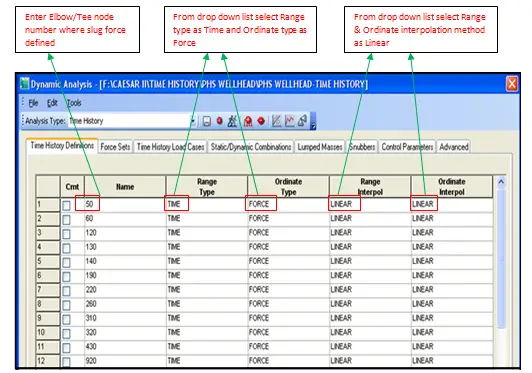Tick the Cmt checkbox for row 8 (260)

point(66,305)
